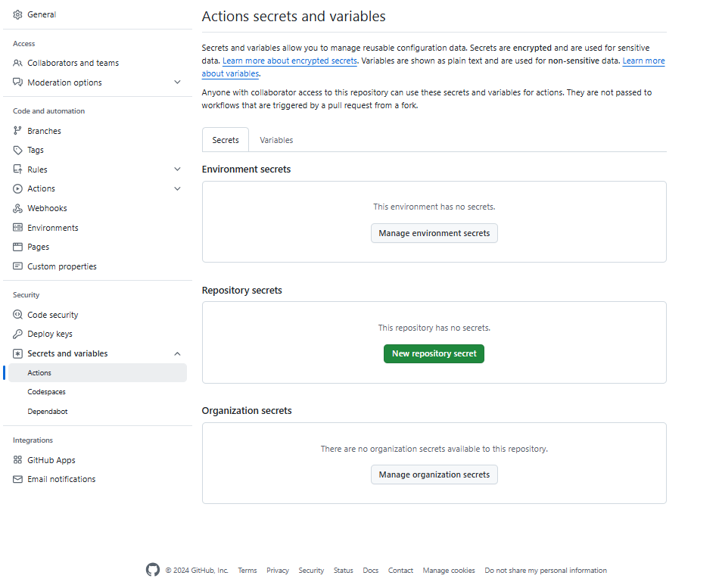Select Actions under Secrets and variables
The width and height of the screenshot is (719, 588).
[98, 373]
